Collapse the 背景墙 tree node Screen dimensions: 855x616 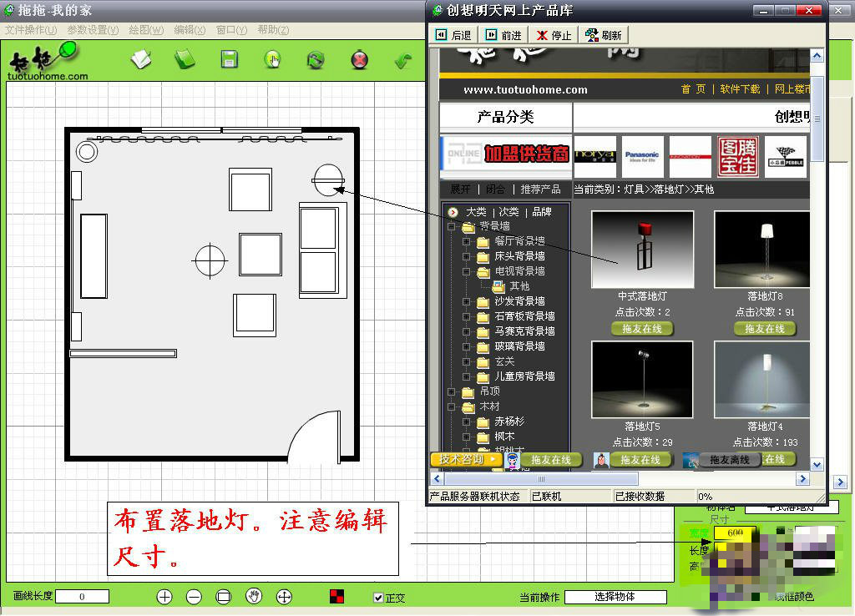[x=452, y=226]
